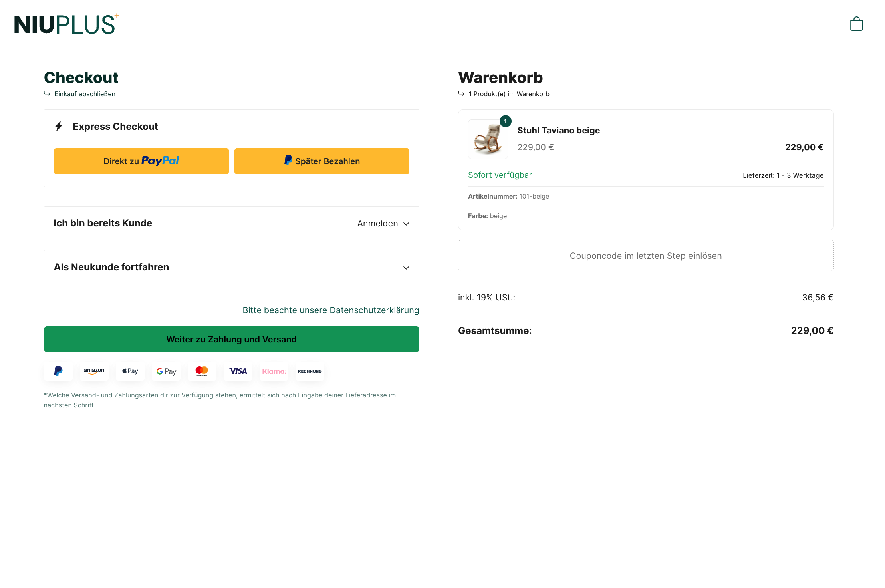Click the VISA payment icon

click(238, 371)
